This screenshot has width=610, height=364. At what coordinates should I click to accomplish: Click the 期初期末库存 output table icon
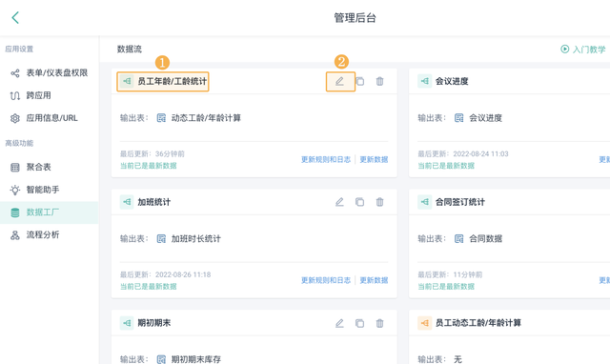(x=161, y=359)
